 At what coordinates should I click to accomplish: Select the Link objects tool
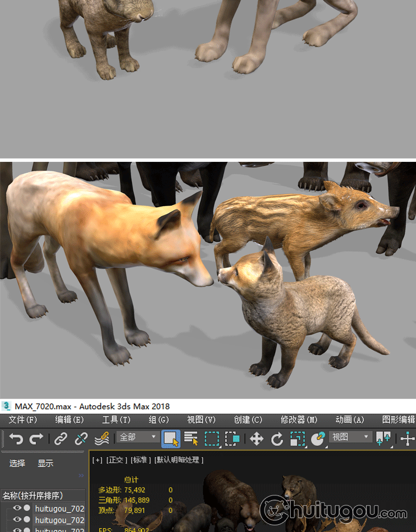pyautogui.click(x=60, y=439)
